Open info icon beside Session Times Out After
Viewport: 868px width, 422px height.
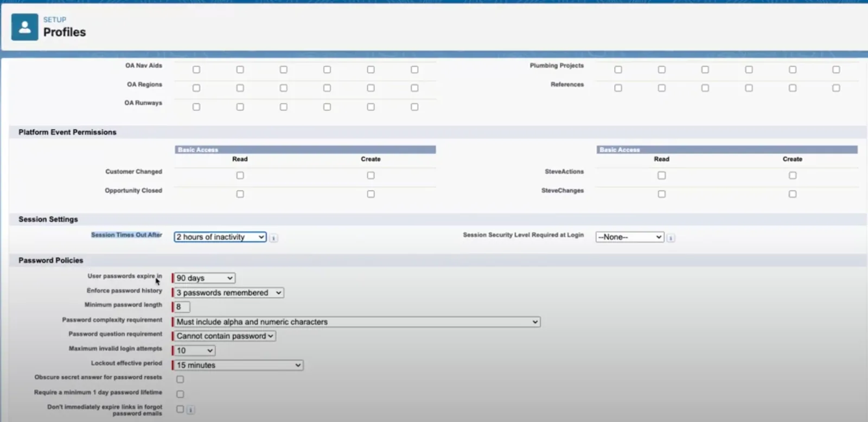(273, 238)
